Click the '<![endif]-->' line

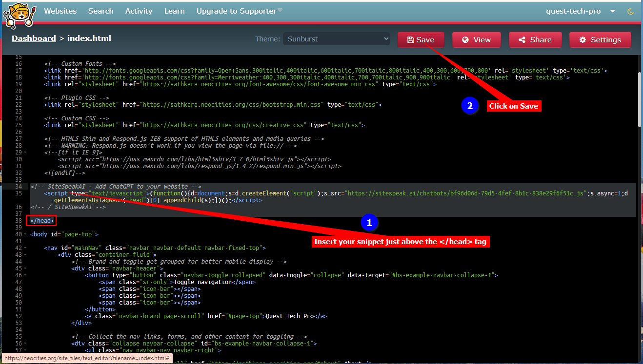(64, 173)
